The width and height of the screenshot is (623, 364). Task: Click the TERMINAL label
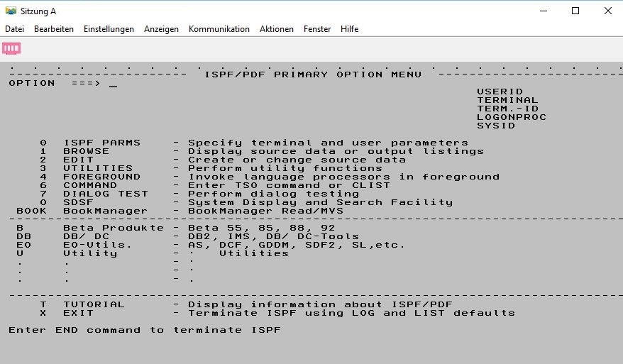click(508, 100)
